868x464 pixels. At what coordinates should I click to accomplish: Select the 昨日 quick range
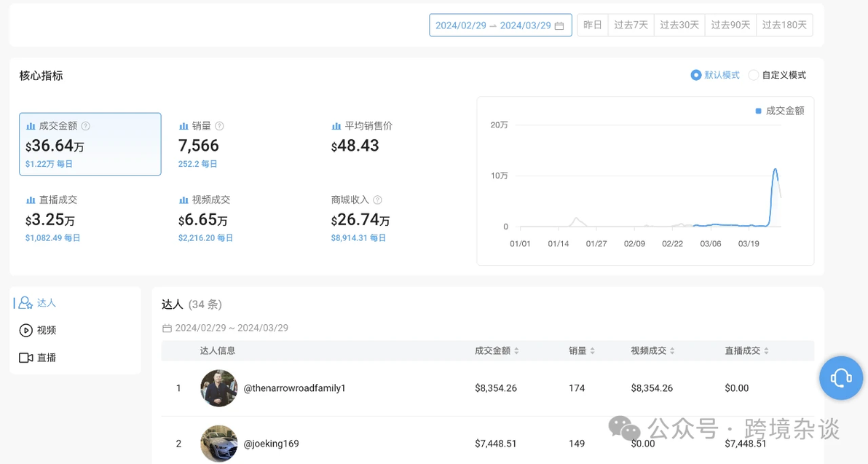pos(592,25)
